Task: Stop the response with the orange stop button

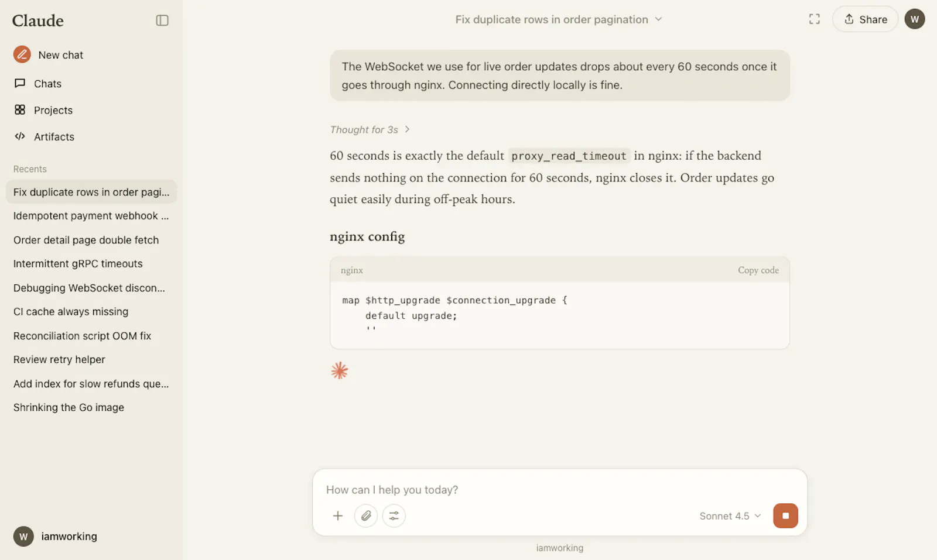Action: click(x=786, y=516)
